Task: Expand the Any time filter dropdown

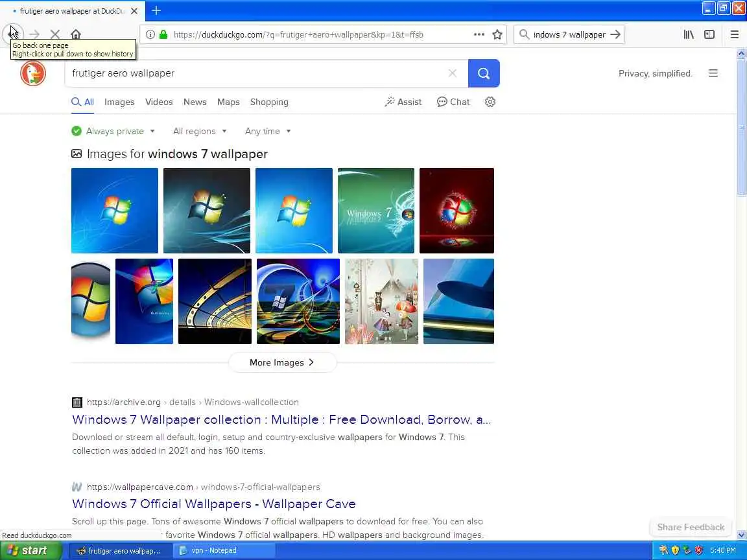Action: (268, 131)
